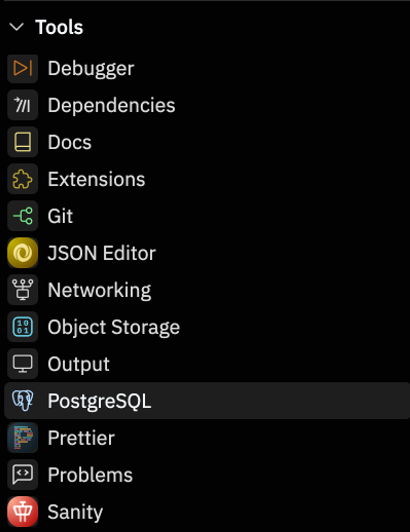This screenshot has height=532, width=410.
Task: Open the Git branch icon
Action: (23, 216)
